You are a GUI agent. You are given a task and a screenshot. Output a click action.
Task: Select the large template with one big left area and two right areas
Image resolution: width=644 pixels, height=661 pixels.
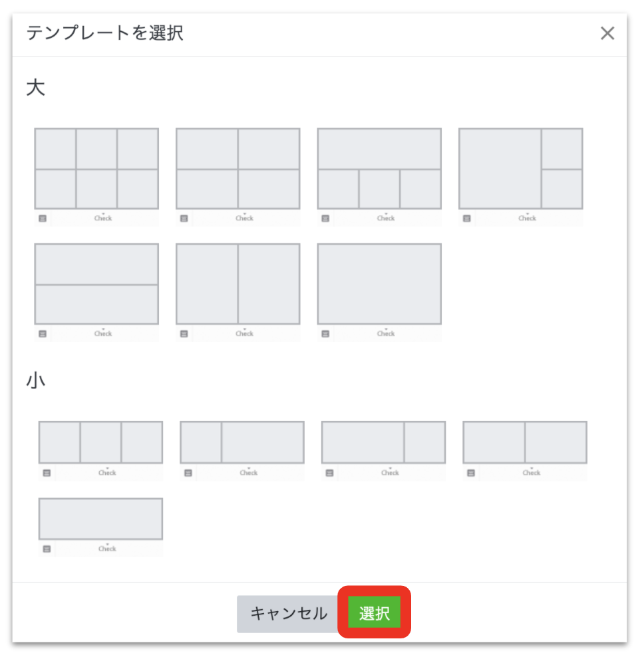point(521,169)
